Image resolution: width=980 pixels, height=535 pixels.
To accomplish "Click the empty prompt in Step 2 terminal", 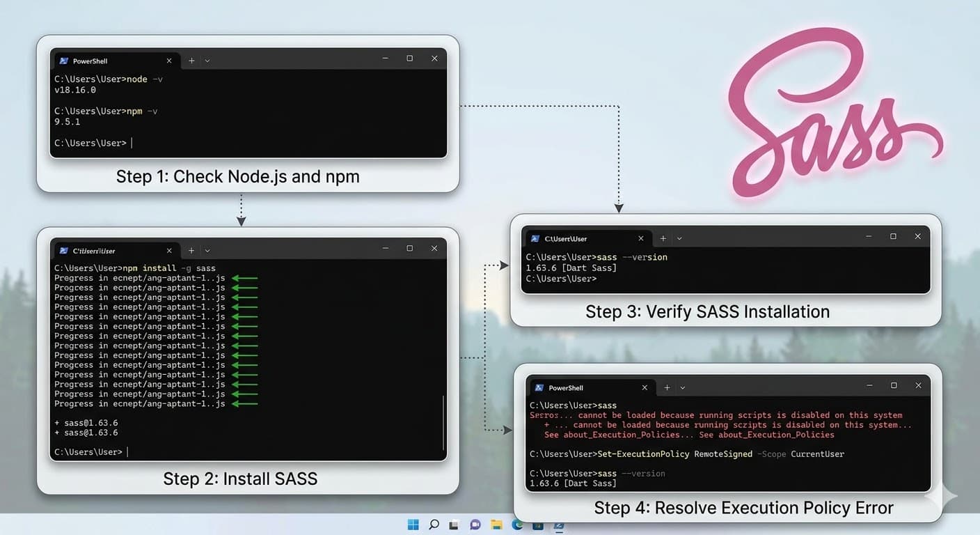I will click(91, 452).
